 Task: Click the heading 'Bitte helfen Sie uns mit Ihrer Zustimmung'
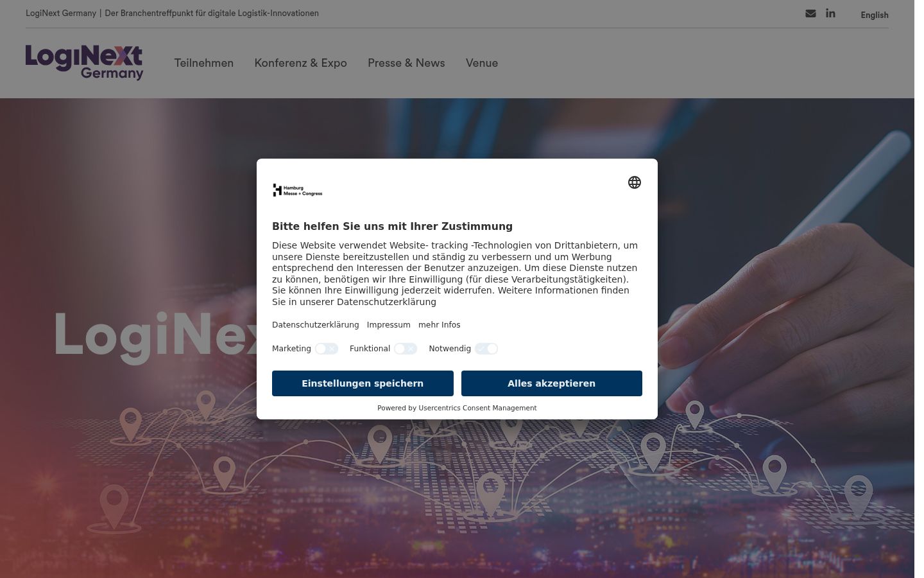392,226
